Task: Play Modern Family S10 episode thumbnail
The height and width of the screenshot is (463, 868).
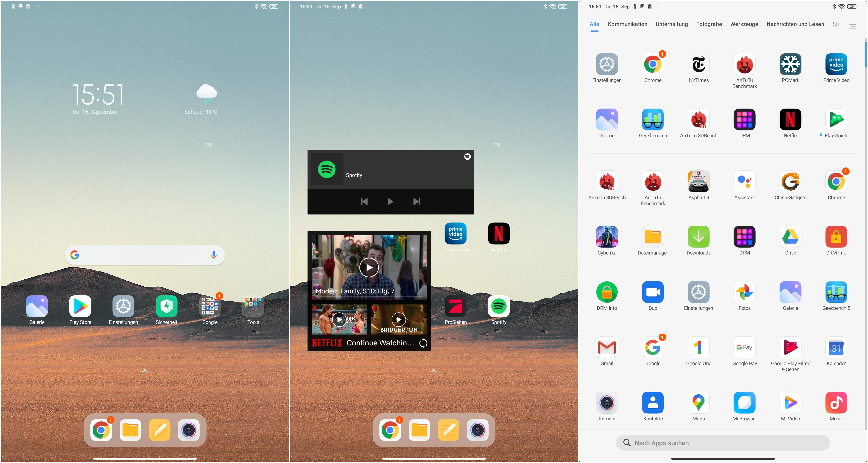Action: pyautogui.click(x=369, y=267)
